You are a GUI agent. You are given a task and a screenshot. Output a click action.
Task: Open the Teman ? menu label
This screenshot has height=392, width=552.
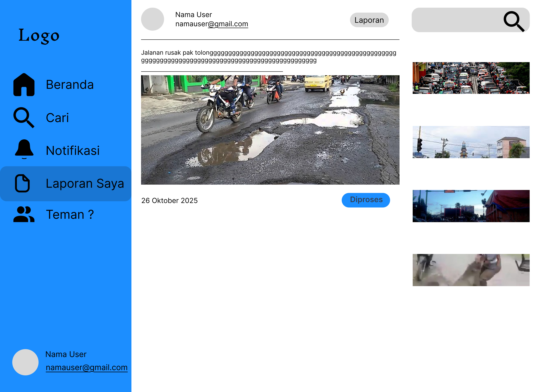coord(70,215)
